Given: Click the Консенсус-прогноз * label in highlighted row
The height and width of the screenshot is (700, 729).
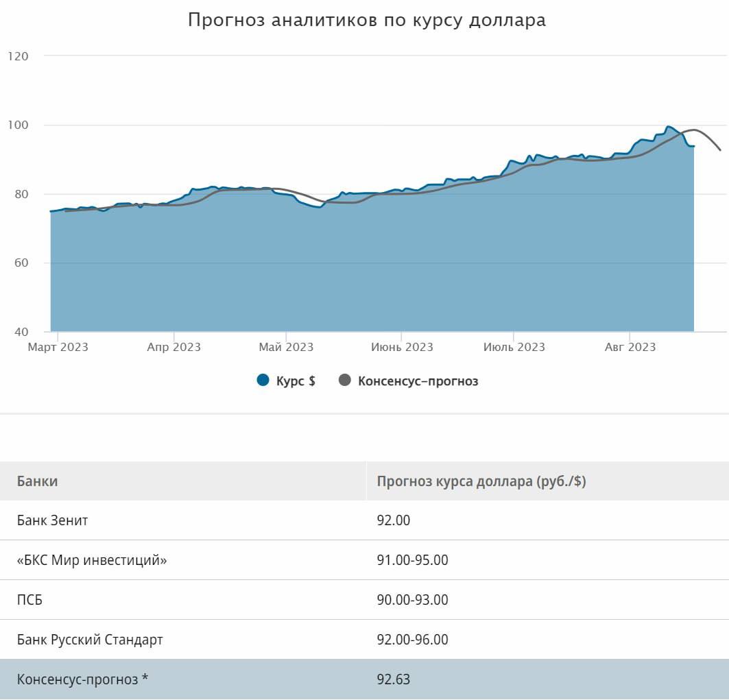Looking at the screenshot, I should click(83, 679).
